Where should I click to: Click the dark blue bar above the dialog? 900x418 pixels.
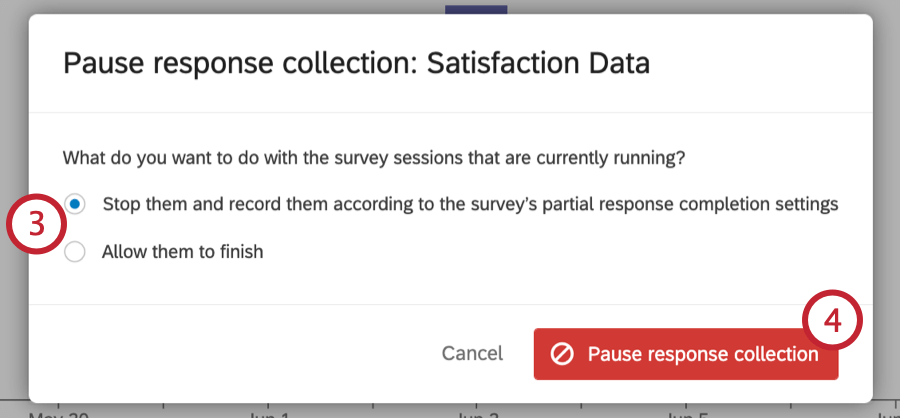476,7
